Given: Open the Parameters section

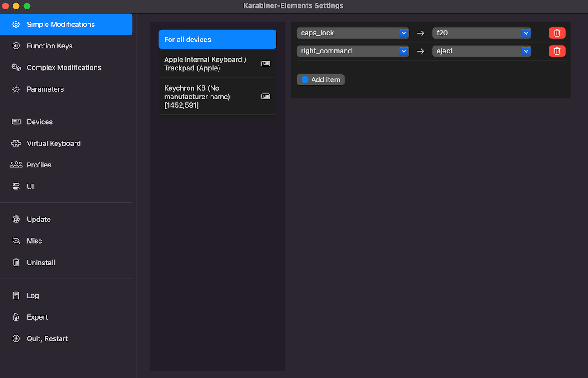Looking at the screenshot, I should click(x=66, y=89).
